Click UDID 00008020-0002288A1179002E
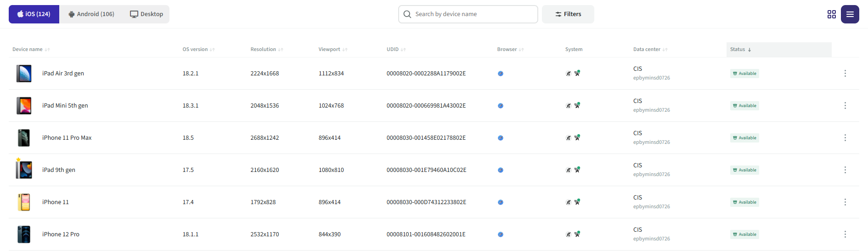Image resolution: width=868 pixels, height=251 pixels. point(426,74)
